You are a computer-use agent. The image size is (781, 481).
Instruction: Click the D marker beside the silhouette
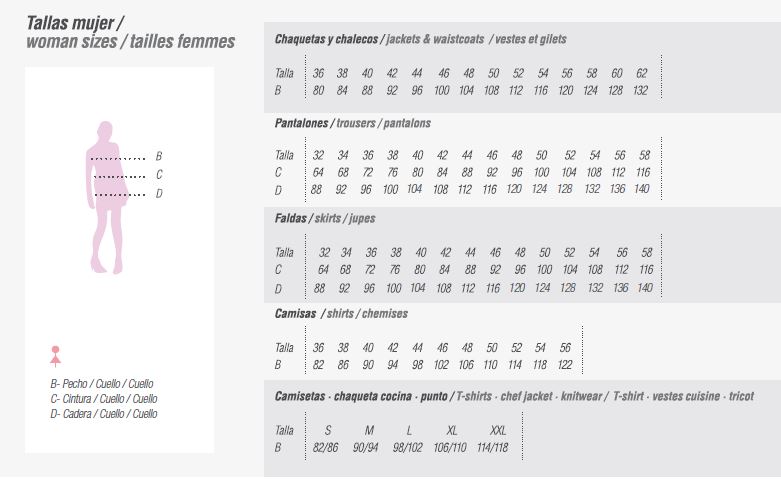[x=158, y=193]
